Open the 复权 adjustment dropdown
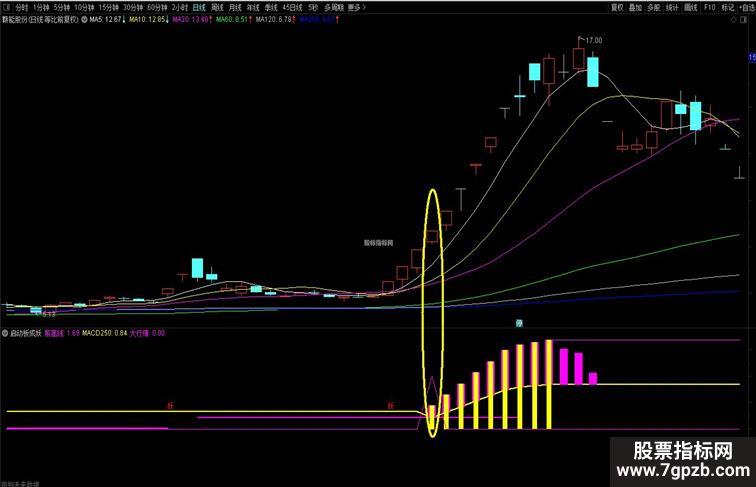Image resolution: width=756 pixels, height=487 pixels. click(x=617, y=7)
